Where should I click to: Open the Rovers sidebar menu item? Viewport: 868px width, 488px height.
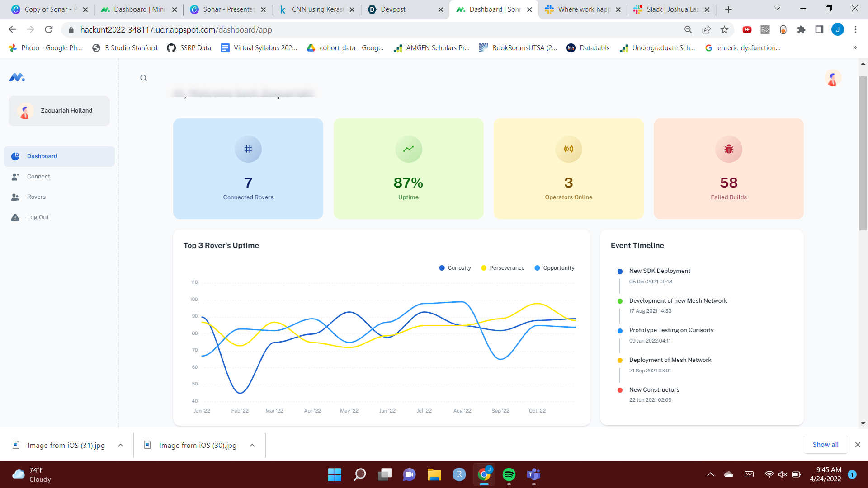[36, 197]
